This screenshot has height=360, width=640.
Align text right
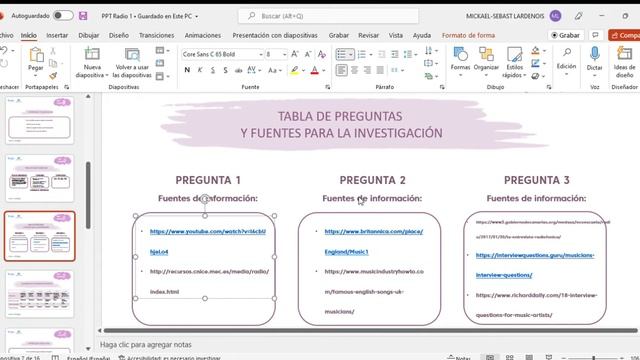[367, 70]
